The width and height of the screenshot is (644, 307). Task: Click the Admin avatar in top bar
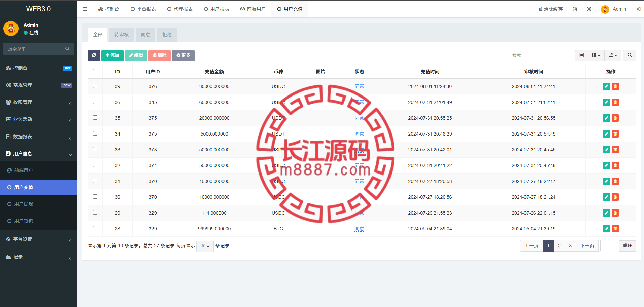pyautogui.click(x=605, y=9)
